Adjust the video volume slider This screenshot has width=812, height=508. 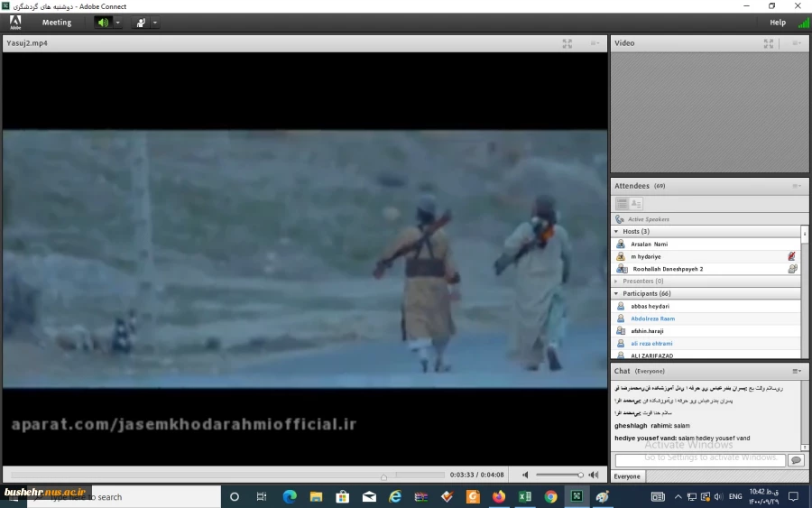click(x=559, y=475)
